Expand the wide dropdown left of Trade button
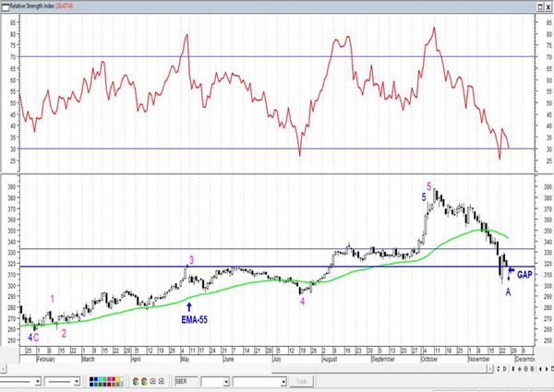The image size is (554, 392). click(283, 382)
